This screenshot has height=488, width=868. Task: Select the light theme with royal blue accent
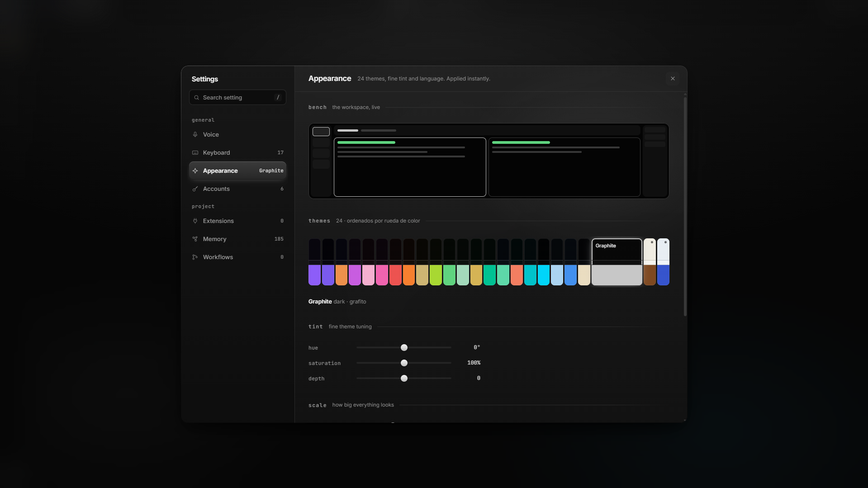663,262
